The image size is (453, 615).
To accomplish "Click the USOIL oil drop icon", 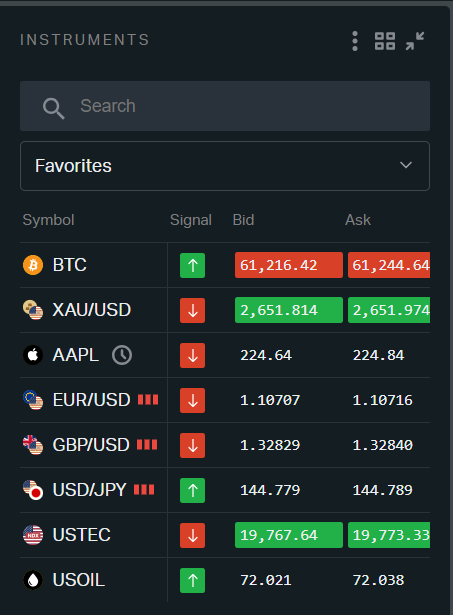I will [x=33, y=580].
